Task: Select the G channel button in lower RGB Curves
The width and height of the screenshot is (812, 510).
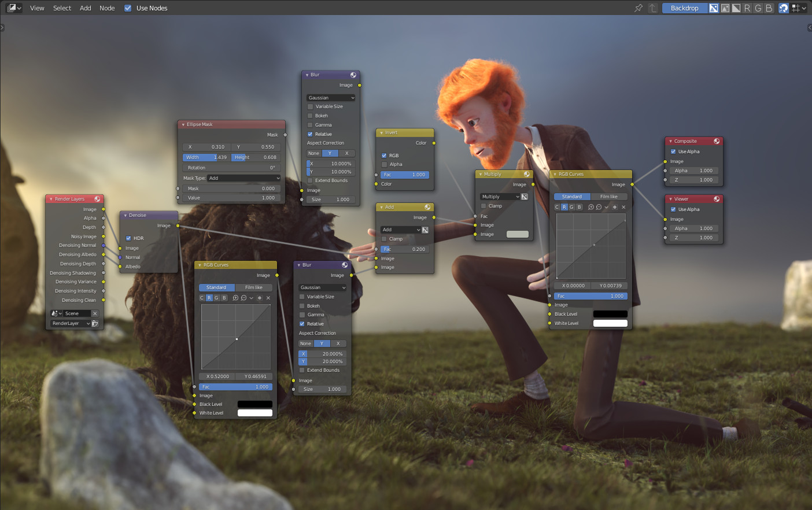Action: 216,297
